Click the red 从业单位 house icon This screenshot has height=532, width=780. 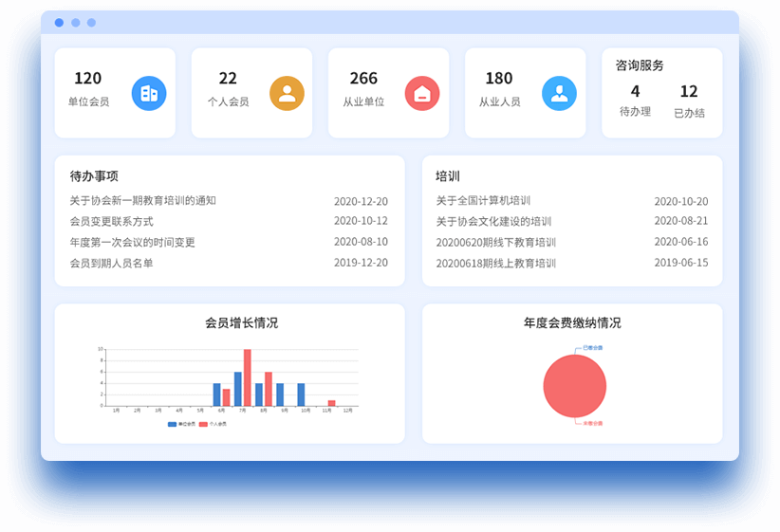click(422, 93)
